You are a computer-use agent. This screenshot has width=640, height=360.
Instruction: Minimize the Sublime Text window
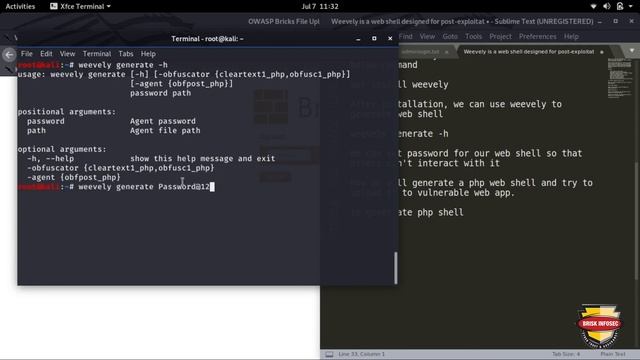coord(600,22)
